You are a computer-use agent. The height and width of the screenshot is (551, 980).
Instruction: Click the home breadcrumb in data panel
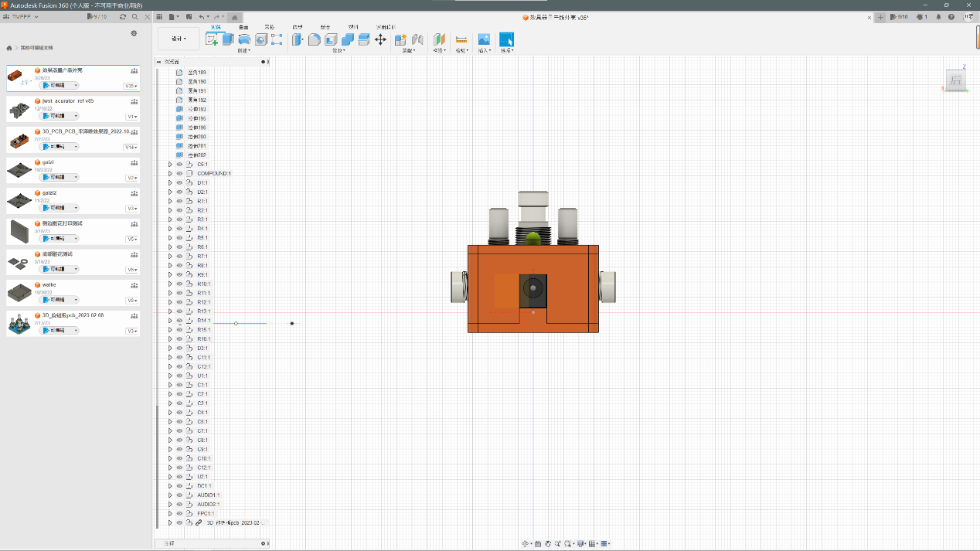coord(9,48)
